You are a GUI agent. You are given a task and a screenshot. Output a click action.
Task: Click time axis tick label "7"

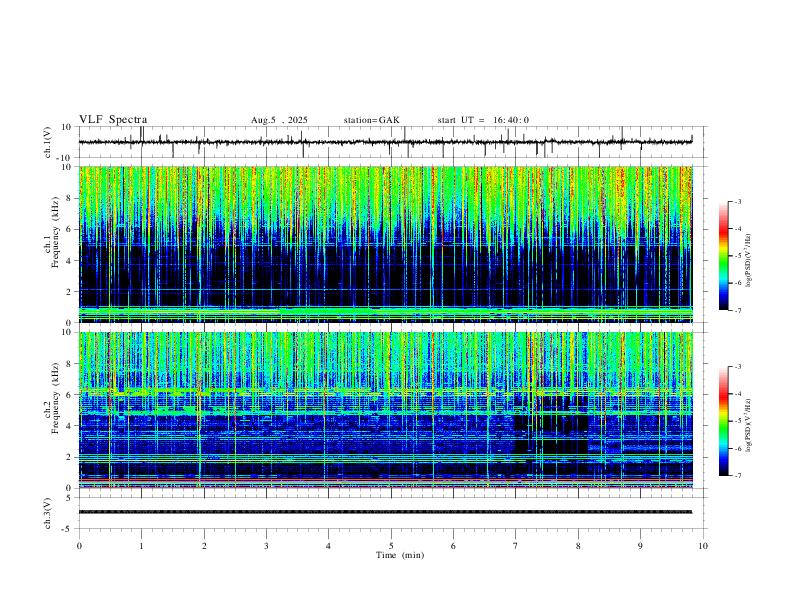click(516, 546)
